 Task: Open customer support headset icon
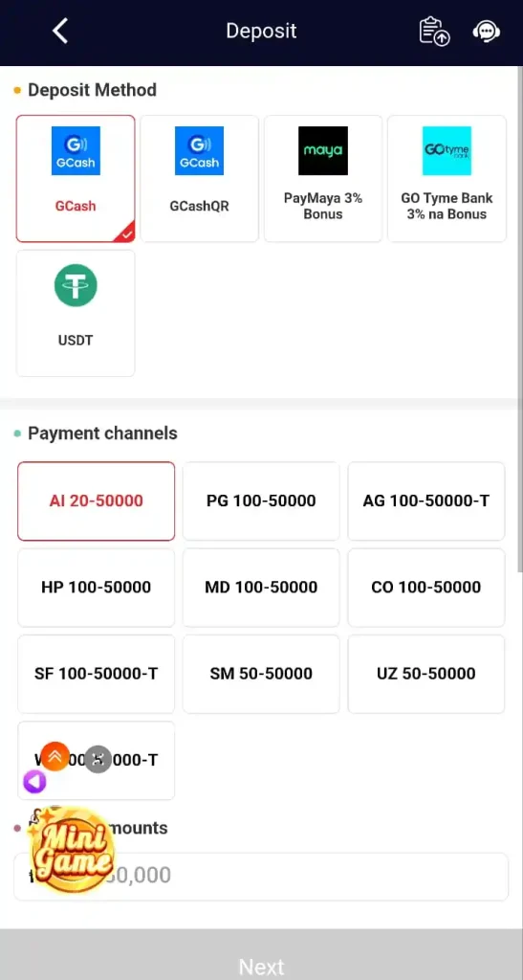point(486,32)
